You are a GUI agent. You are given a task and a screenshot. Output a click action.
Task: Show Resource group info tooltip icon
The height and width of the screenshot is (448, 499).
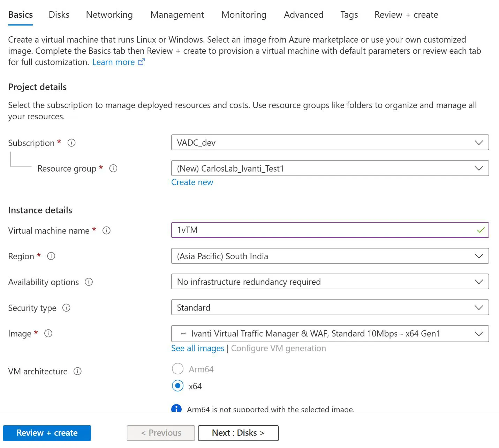click(x=113, y=169)
